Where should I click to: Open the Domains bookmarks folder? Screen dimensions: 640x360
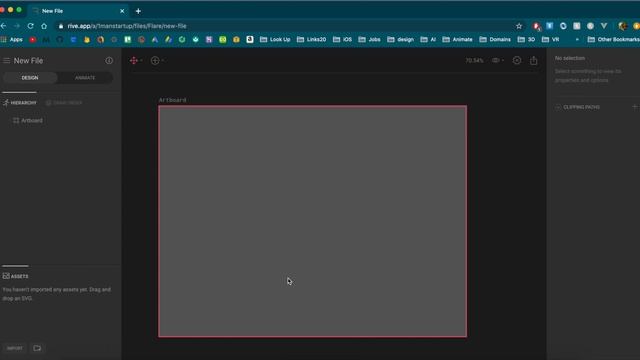pos(495,39)
